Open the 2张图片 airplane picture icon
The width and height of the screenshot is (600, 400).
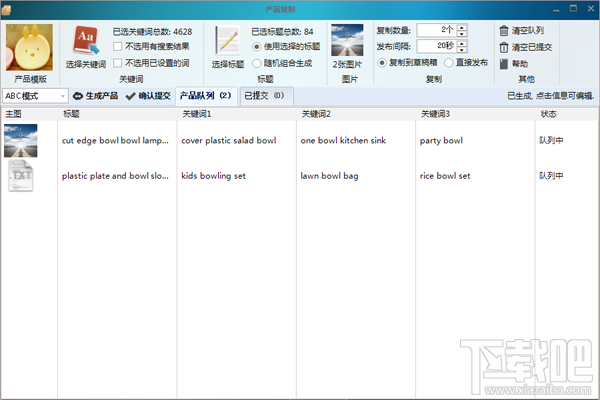pos(347,40)
